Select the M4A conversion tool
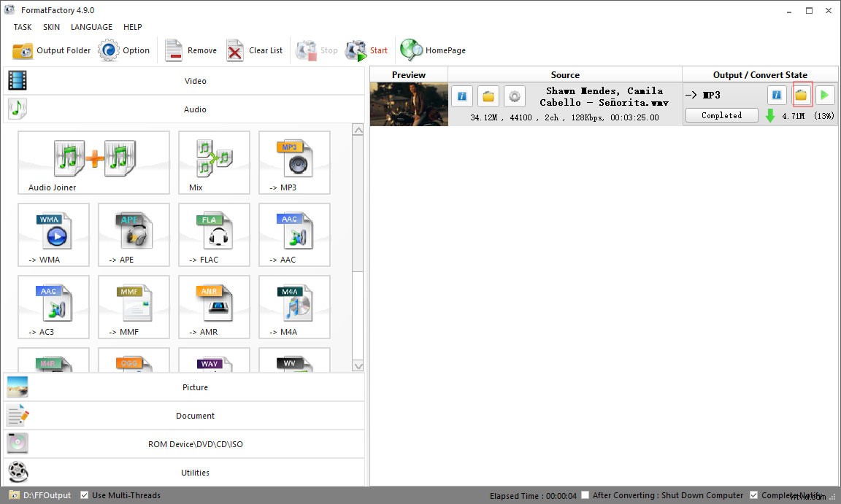 tap(294, 306)
